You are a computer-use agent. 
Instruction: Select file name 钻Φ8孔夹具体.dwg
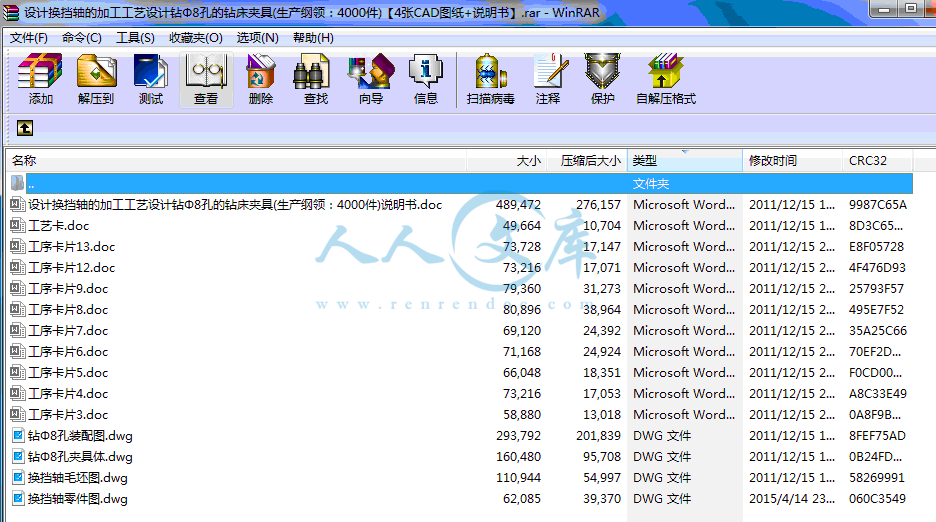(x=80, y=456)
